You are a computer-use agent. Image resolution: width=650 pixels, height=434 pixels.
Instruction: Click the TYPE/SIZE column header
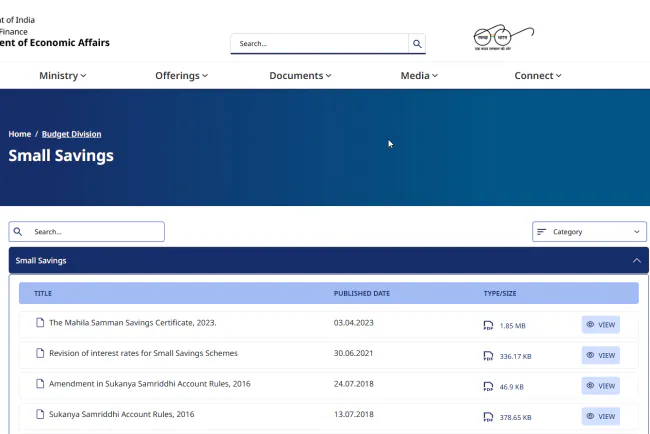pos(500,293)
